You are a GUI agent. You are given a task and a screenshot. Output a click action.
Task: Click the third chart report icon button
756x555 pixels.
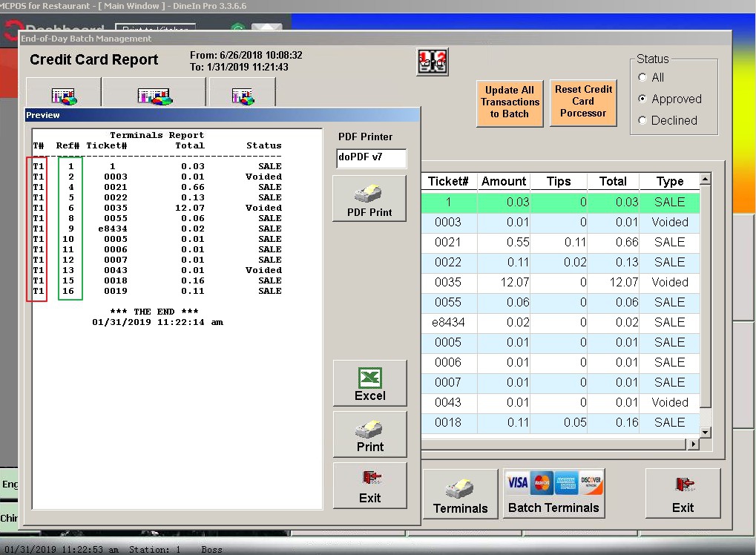tap(243, 93)
